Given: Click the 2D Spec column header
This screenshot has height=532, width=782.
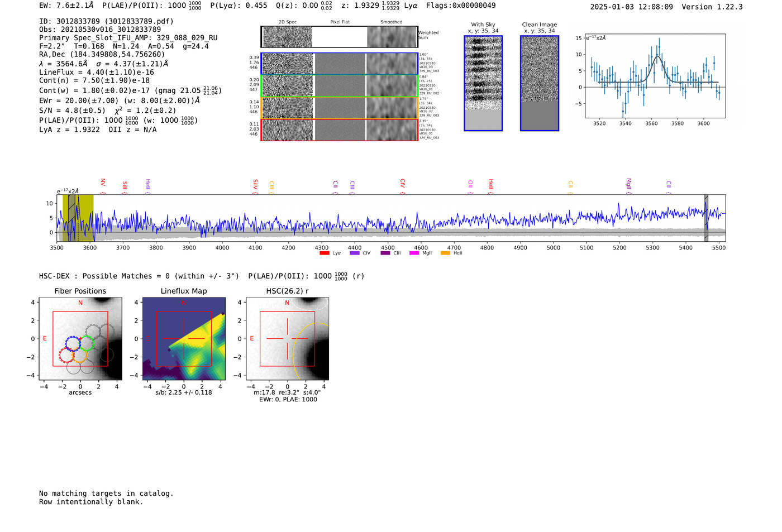Looking at the screenshot, I should [x=288, y=22].
